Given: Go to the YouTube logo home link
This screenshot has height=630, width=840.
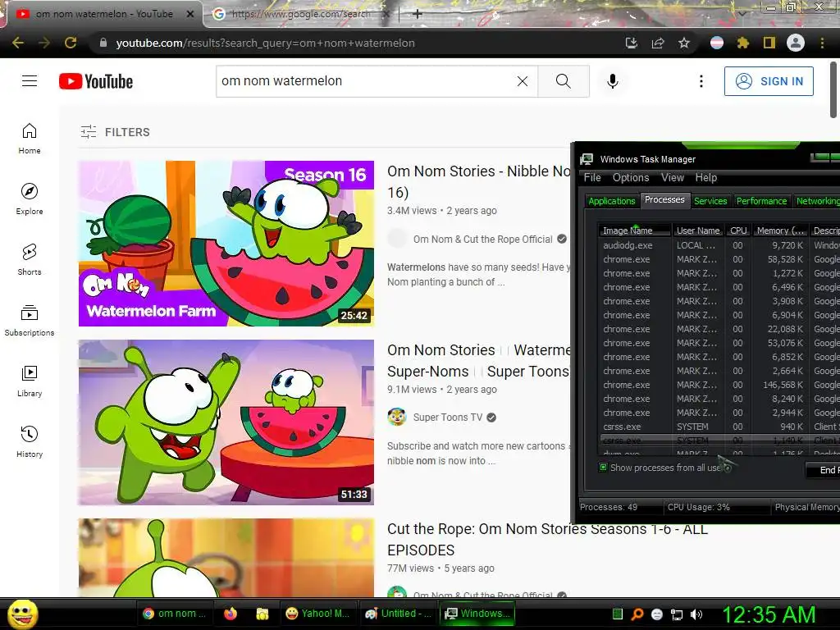Looking at the screenshot, I should pos(96,81).
